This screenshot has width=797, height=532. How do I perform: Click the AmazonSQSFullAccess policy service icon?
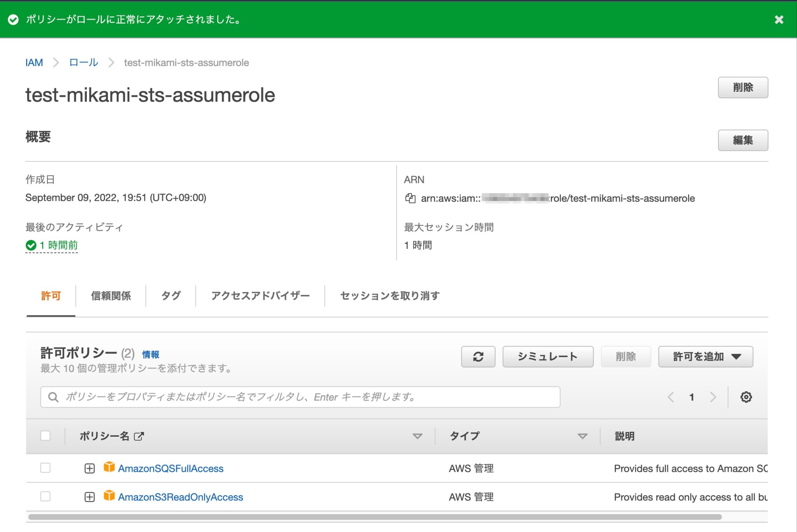pos(109,468)
